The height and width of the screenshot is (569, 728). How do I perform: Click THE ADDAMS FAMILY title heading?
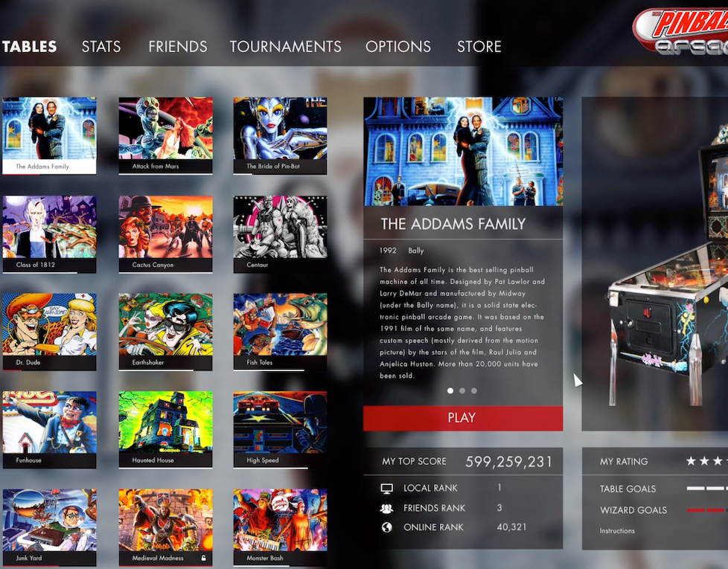[x=453, y=224]
